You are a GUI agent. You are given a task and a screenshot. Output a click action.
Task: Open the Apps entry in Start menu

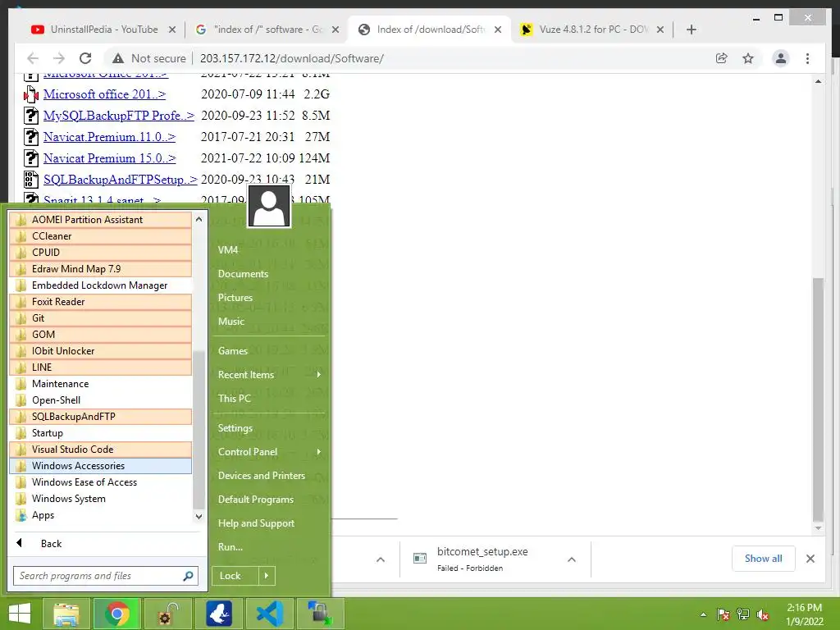point(101,515)
